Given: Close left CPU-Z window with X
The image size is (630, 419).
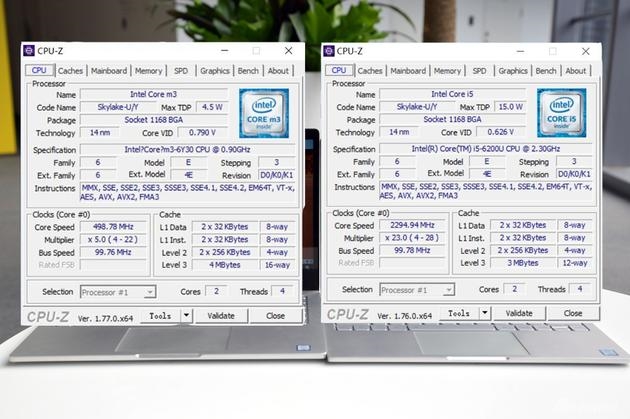Looking at the screenshot, I should click(288, 51).
